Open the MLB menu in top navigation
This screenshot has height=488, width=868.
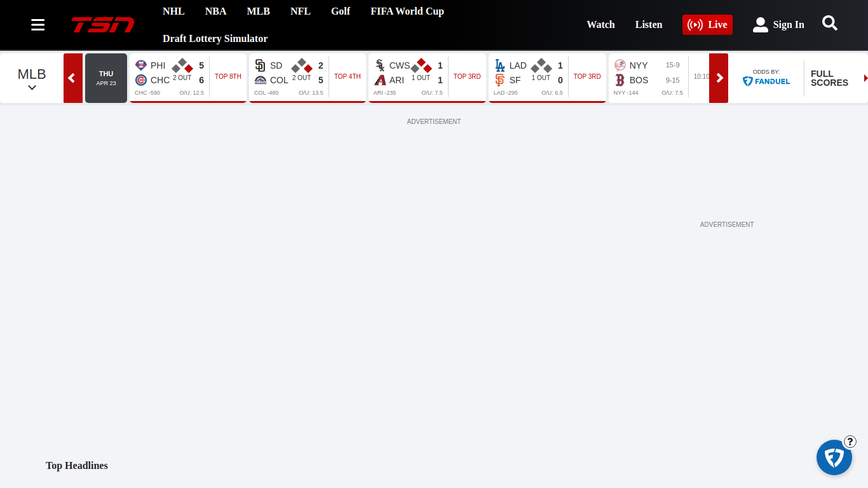pos(259,11)
